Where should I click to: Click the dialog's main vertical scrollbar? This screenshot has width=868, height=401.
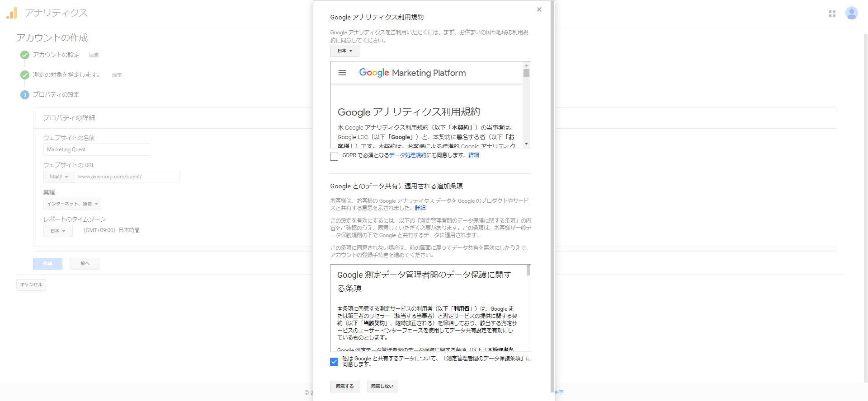[x=552, y=196]
